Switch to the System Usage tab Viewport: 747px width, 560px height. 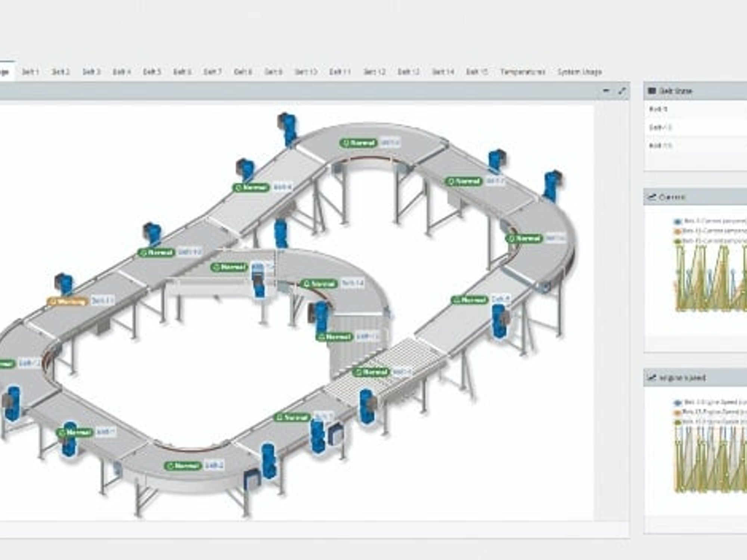[x=580, y=71]
